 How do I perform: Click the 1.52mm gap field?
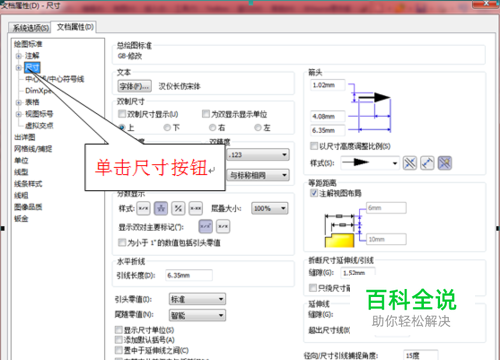pos(358,273)
